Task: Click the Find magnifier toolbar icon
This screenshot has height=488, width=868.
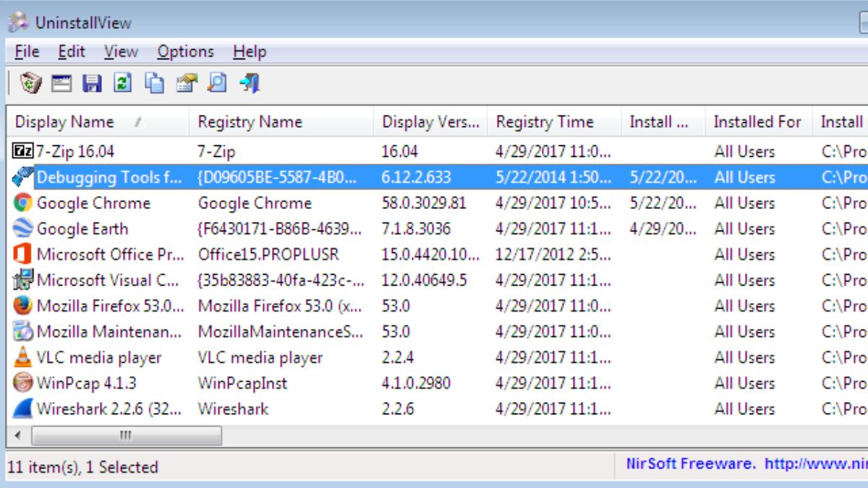Action: coord(216,83)
